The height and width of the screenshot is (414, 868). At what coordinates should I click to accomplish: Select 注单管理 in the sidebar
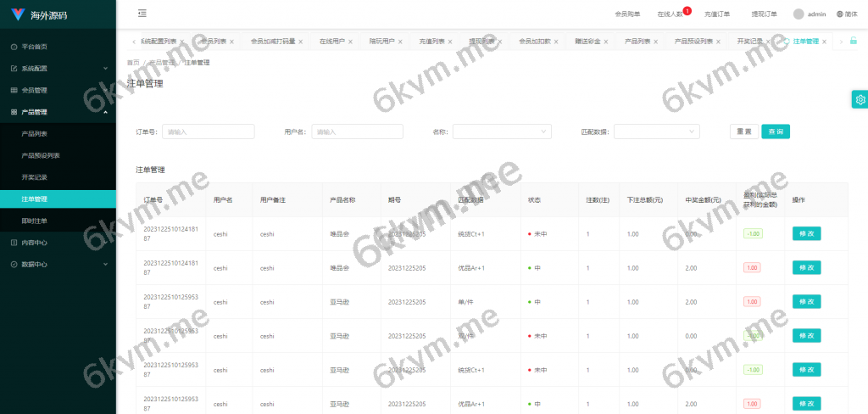pos(58,199)
